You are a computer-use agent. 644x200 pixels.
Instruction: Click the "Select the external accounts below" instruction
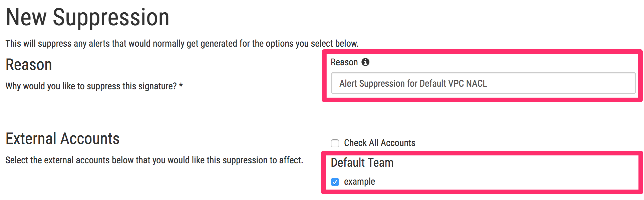tap(154, 160)
